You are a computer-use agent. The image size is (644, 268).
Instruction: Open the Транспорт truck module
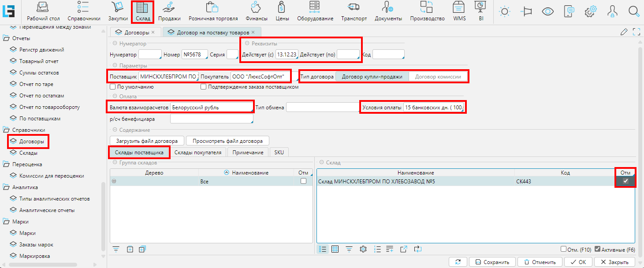point(354,11)
